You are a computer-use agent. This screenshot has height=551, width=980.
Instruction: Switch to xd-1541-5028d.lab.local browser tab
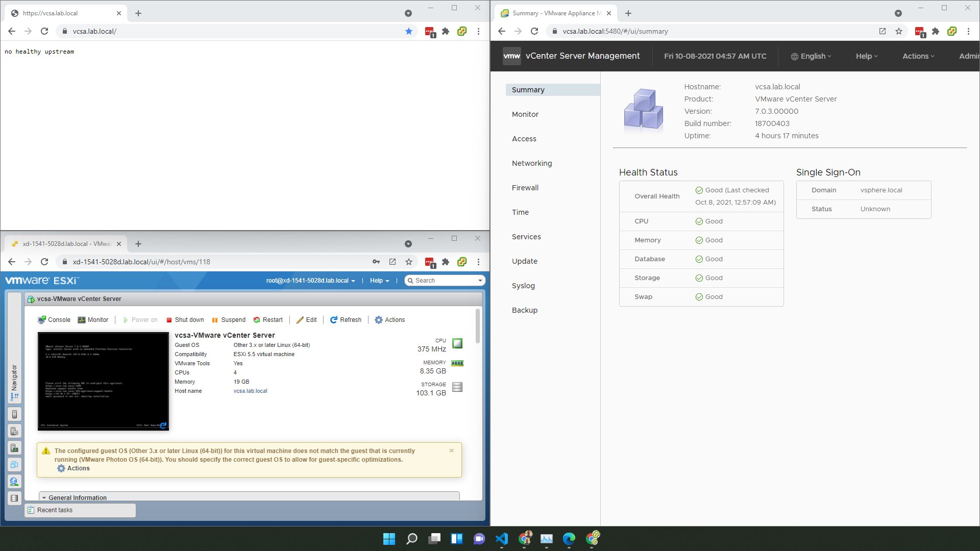66,244
